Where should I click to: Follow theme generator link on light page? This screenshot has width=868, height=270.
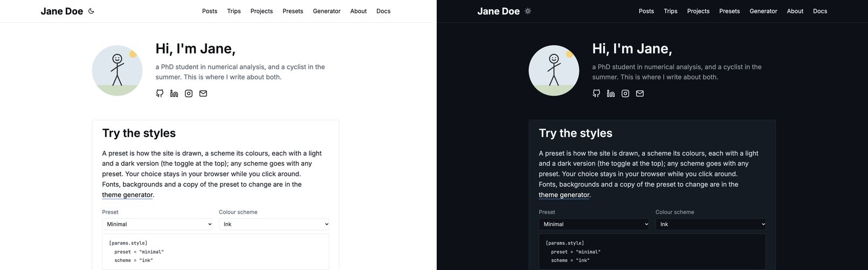pos(127,195)
